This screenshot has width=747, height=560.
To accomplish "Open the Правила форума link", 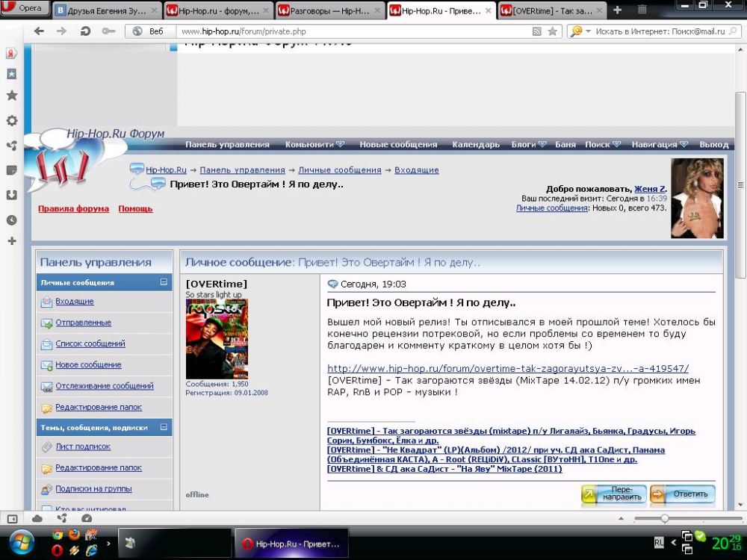I will click(x=73, y=208).
